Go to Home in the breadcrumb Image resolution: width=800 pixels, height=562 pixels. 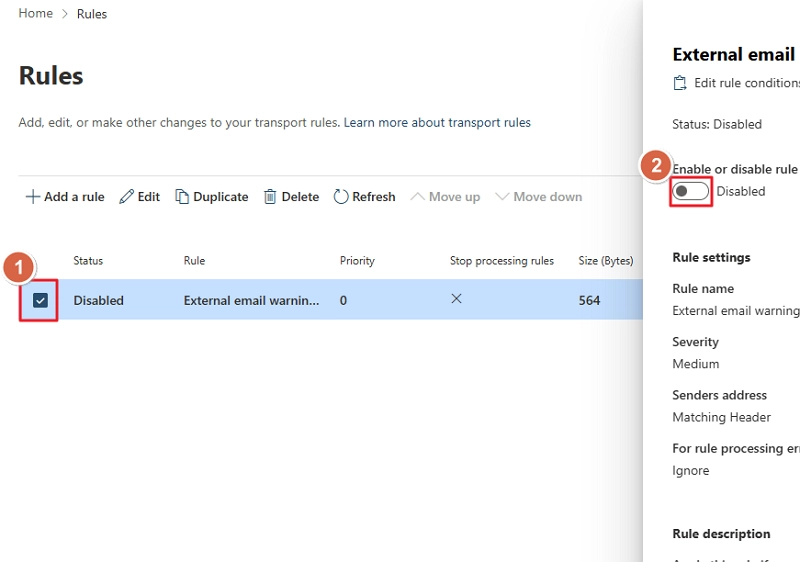point(35,14)
